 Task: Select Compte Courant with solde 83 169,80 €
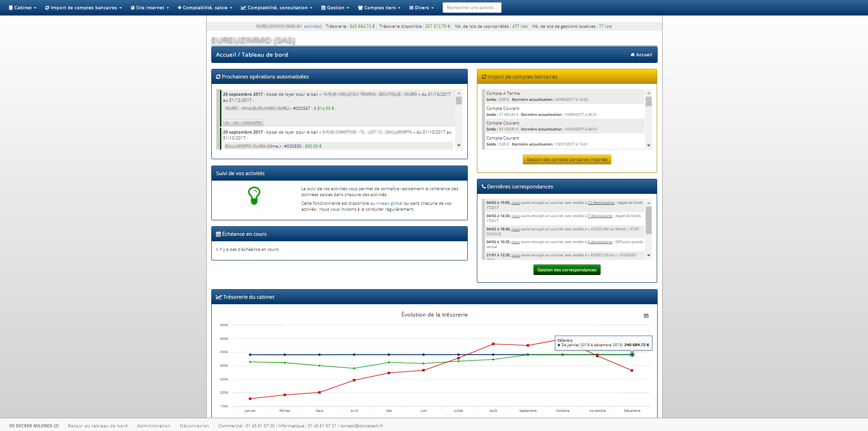pyautogui.click(x=564, y=126)
